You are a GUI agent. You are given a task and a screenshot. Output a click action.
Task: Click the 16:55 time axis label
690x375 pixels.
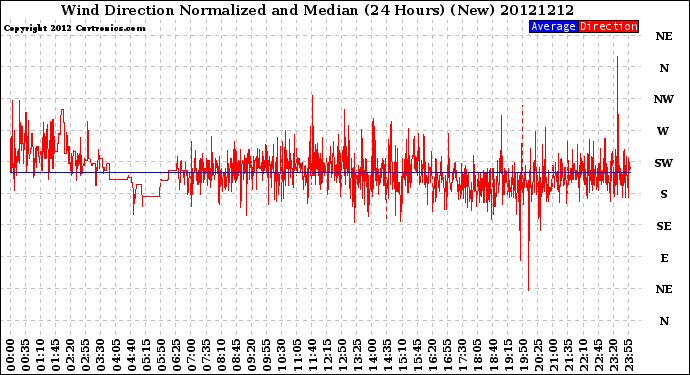pyautogui.click(x=448, y=355)
